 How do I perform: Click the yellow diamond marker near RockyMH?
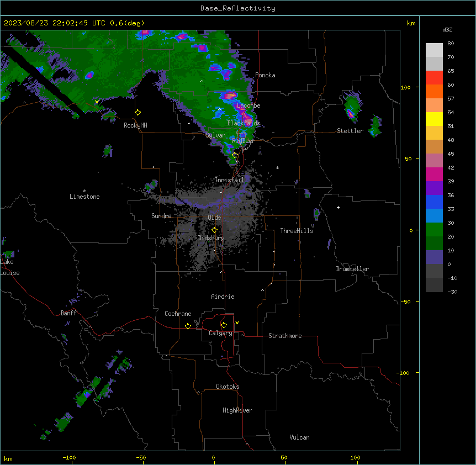[x=138, y=113]
